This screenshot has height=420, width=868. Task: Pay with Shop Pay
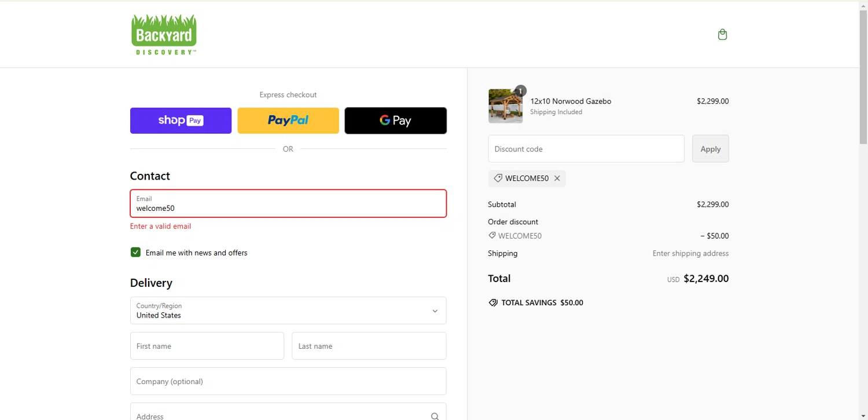click(x=181, y=120)
